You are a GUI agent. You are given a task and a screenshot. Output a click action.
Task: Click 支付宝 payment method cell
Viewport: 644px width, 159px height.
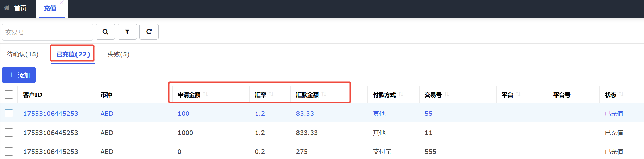(x=382, y=151)
